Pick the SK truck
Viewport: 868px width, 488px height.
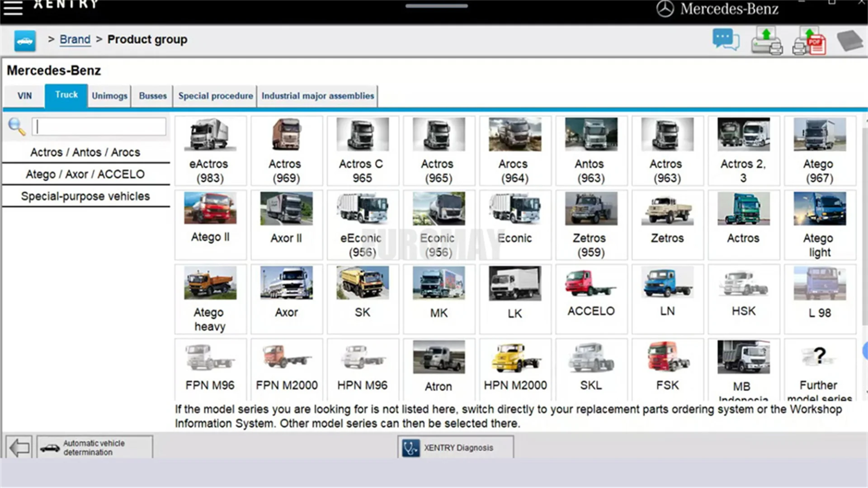click(363, 299)
